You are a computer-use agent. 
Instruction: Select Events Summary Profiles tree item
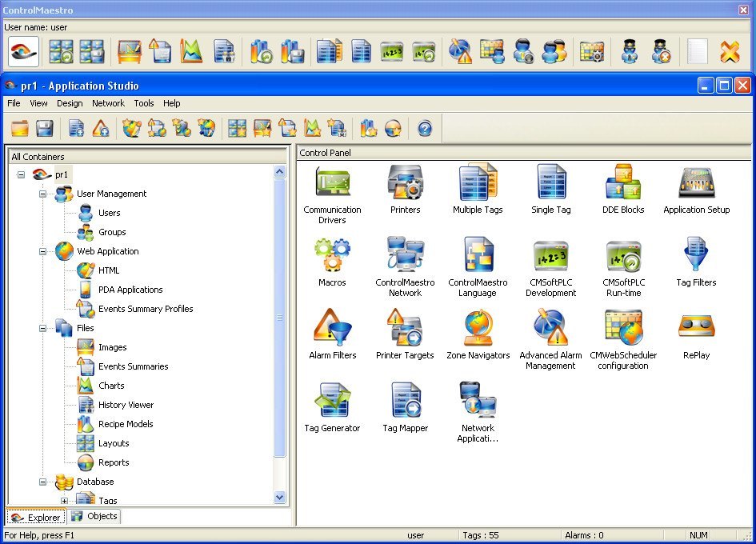pos(146,309)
